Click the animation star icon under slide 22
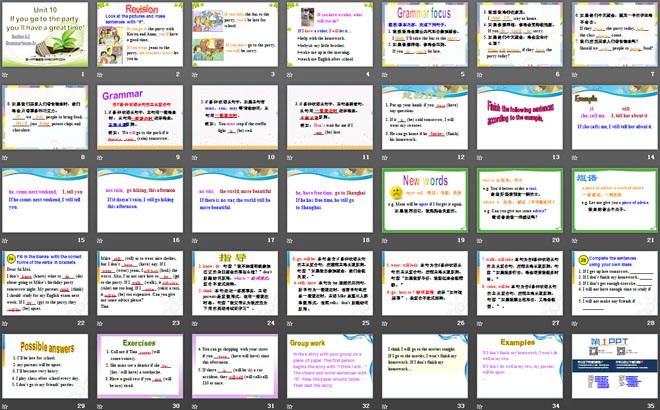 click(5, 323)
